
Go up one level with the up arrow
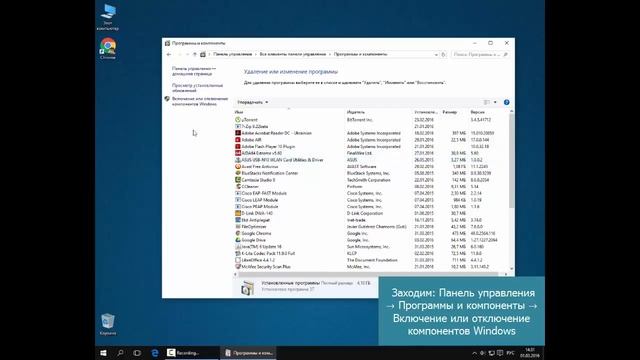tap(194, 54)
